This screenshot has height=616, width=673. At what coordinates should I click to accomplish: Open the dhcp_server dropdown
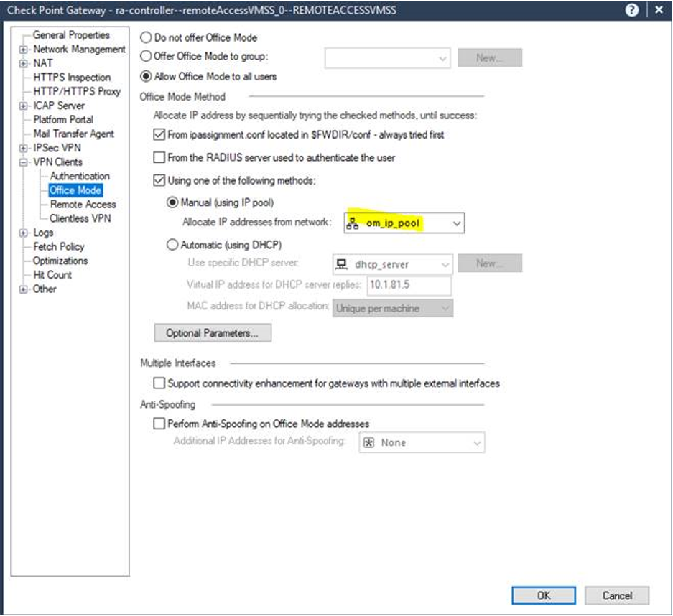[393, 264]
